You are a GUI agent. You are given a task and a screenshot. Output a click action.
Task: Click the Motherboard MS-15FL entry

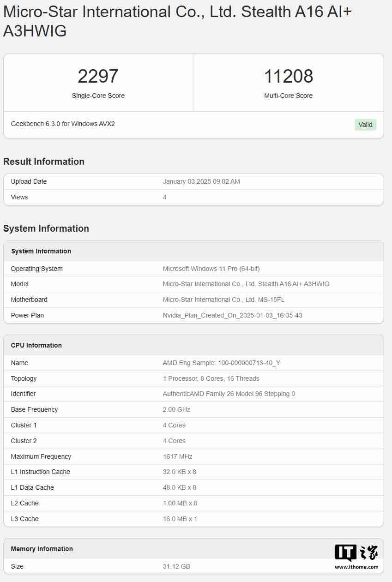[x=222, y=300]
